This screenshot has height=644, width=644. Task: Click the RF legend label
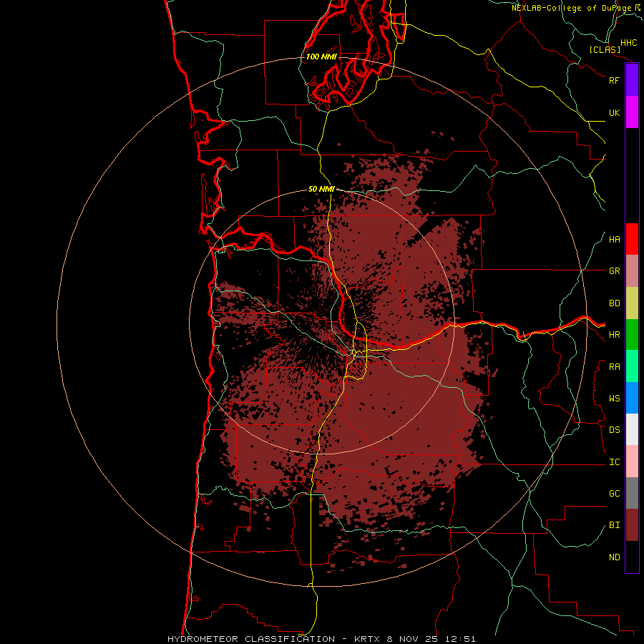pos(614,80)
